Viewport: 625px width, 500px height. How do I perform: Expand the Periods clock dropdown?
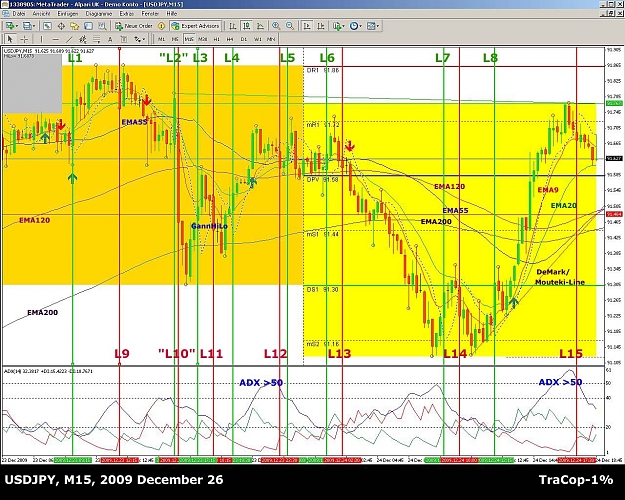pyautogui.click(x=360, y=26)
